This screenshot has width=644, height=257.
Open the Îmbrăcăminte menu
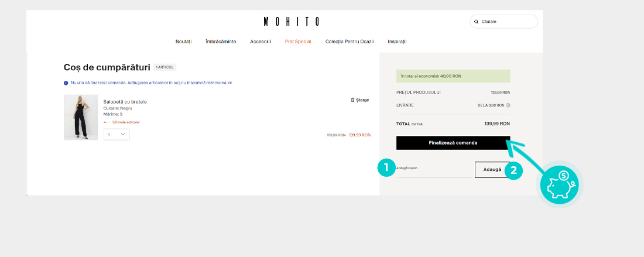pyautogui.click(x=221, y=42)
